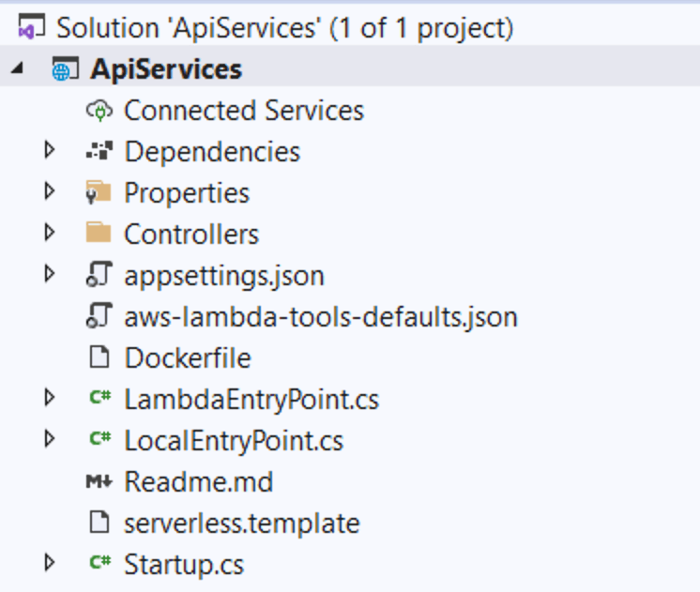Select the LambdaEntryPoint.cs file name
This screenshot has height=592, width=700.
251,400
